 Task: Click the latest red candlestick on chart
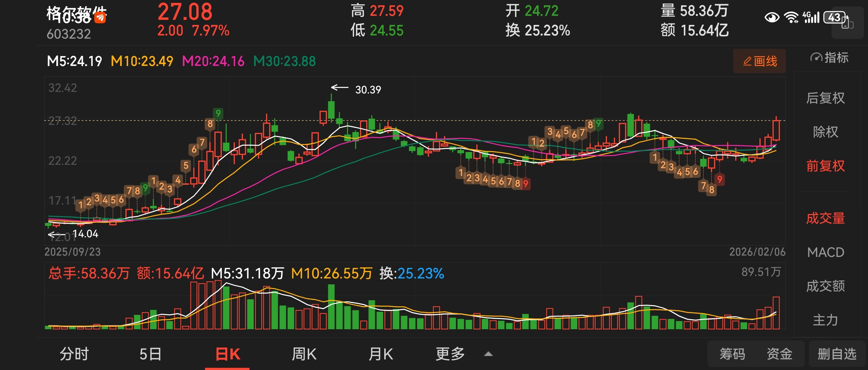776,130
